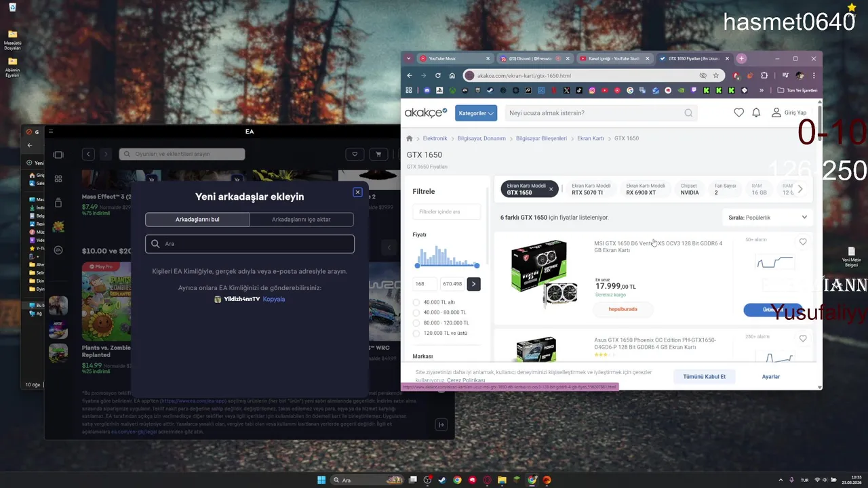Open Kategoriler dropdown on akakçe
This screenshot has width=868, height=488.
[476, 113]
